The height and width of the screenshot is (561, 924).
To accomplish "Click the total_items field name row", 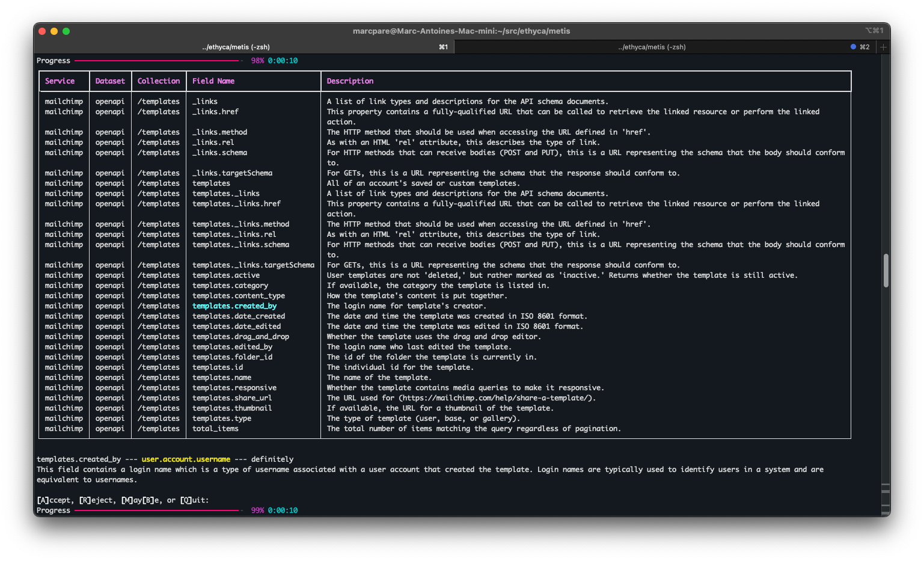I will [x=215, y=429].
